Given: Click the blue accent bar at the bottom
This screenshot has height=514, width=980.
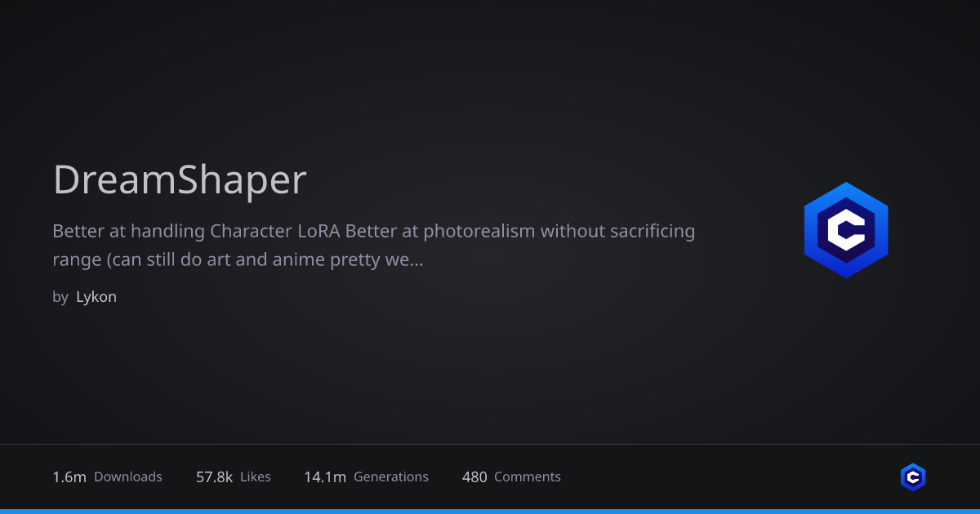Looking at the screenshot, I should [490, 512].
